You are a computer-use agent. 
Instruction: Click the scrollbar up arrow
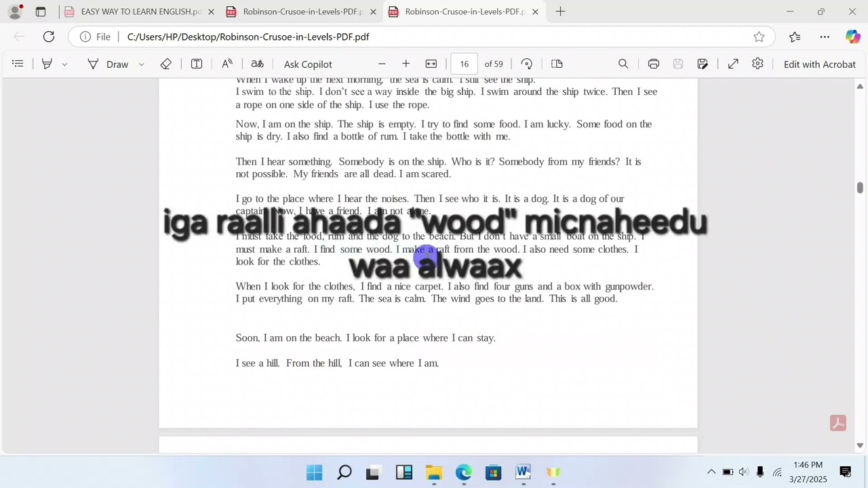point(860,86)
